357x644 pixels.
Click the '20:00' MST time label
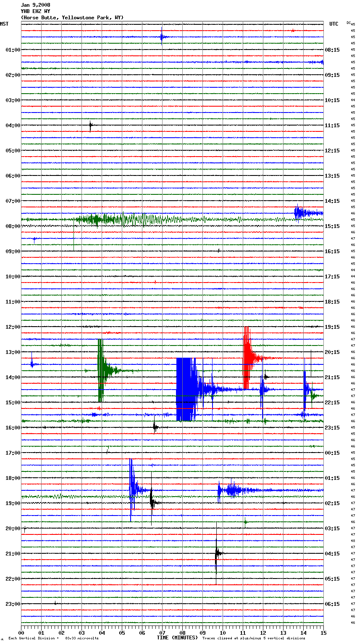13,528
